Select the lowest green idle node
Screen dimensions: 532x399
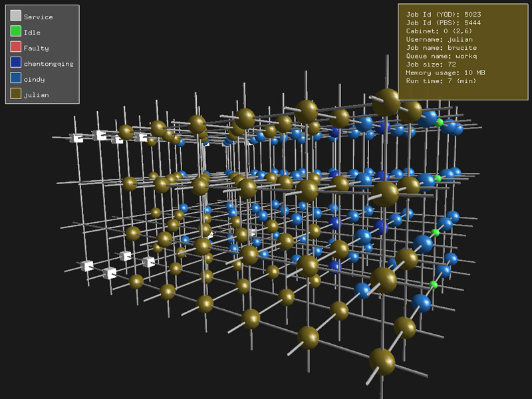(434, 285)
